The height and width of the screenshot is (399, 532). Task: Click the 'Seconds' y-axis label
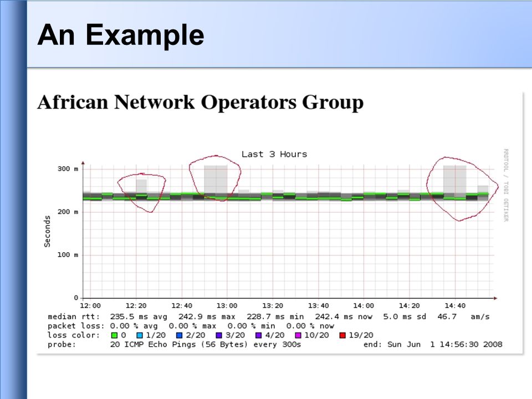(x=47, y=231)
